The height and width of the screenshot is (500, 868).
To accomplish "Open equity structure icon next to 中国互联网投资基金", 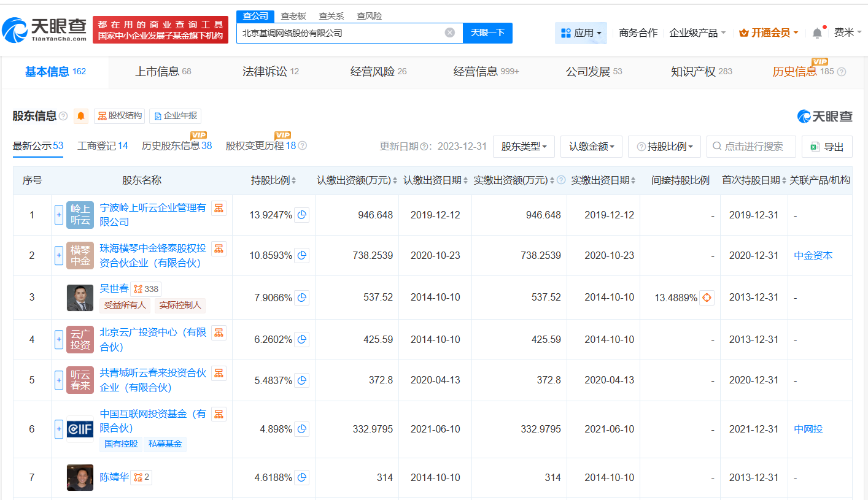I will pyautogui.click(x=219, y=413).
